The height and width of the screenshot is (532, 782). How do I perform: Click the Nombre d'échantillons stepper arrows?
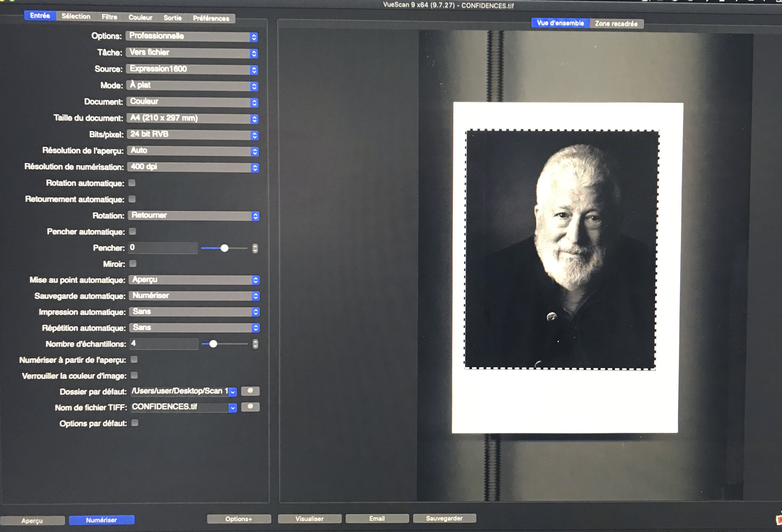(x=255, y=344)
